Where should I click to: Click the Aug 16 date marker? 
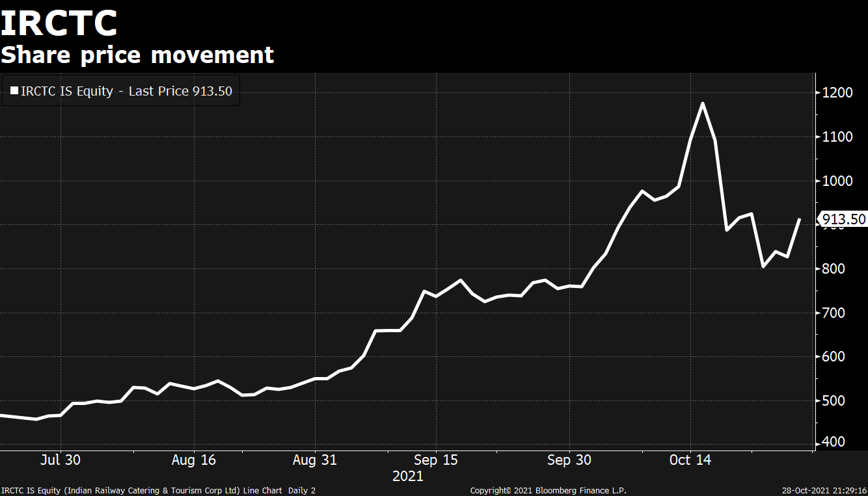coord(195,460)
